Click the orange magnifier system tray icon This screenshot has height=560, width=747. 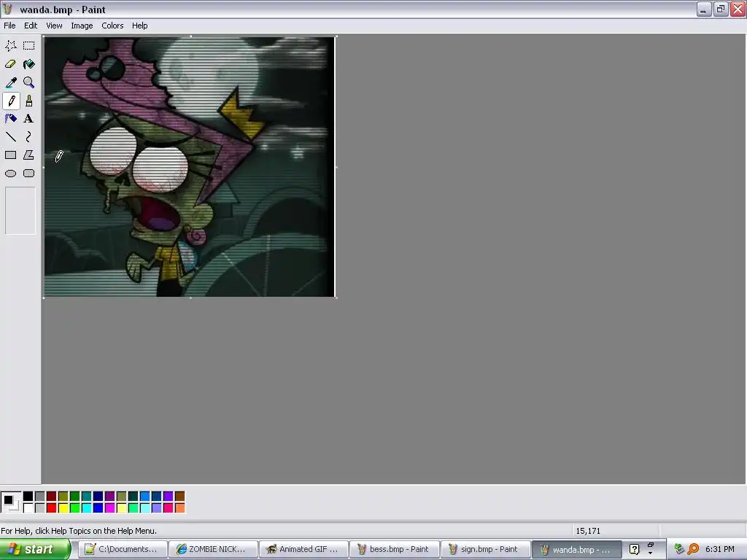tap(693, 549)
